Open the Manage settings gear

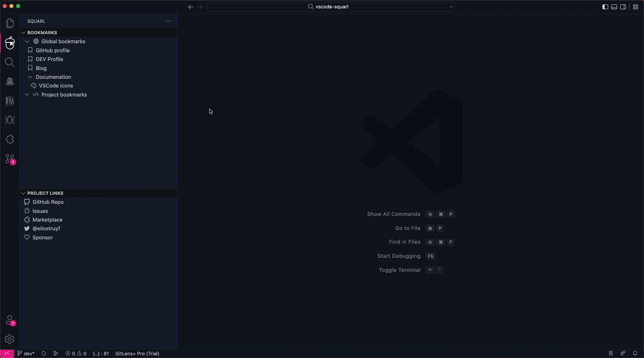click(10, 339)
